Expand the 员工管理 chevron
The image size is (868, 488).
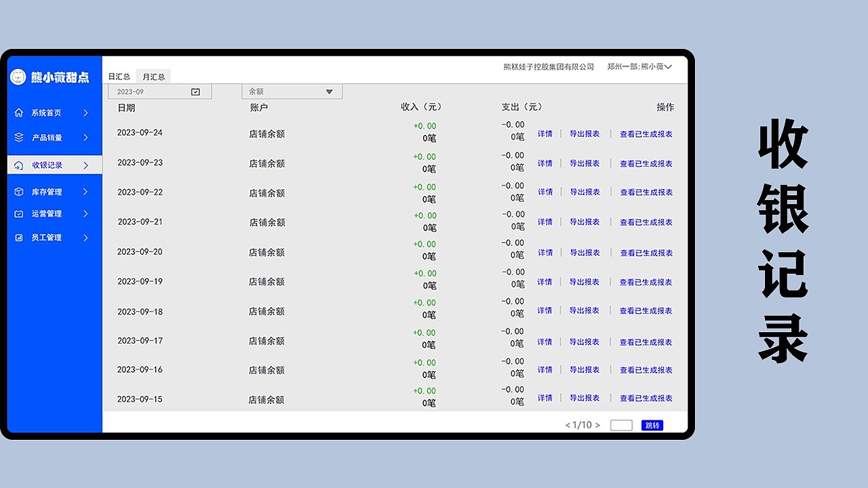click(85, 238)
